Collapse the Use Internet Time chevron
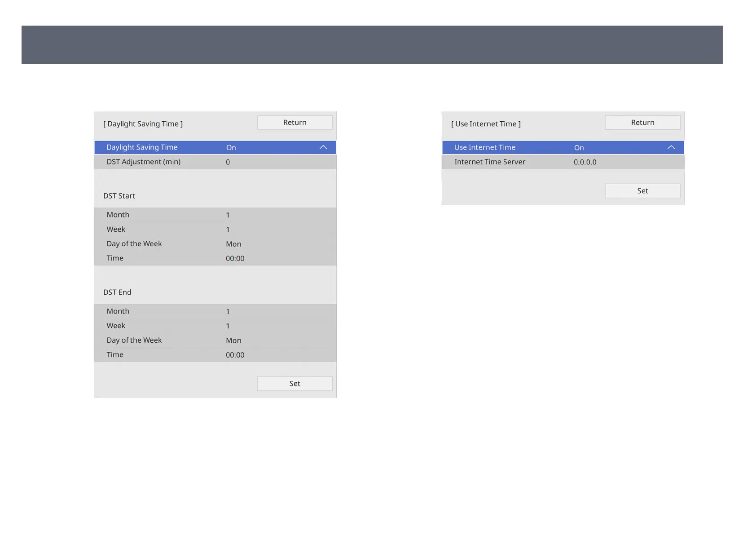Image resolution: width=756 pixels, height=535 pixels. [671, 147]
